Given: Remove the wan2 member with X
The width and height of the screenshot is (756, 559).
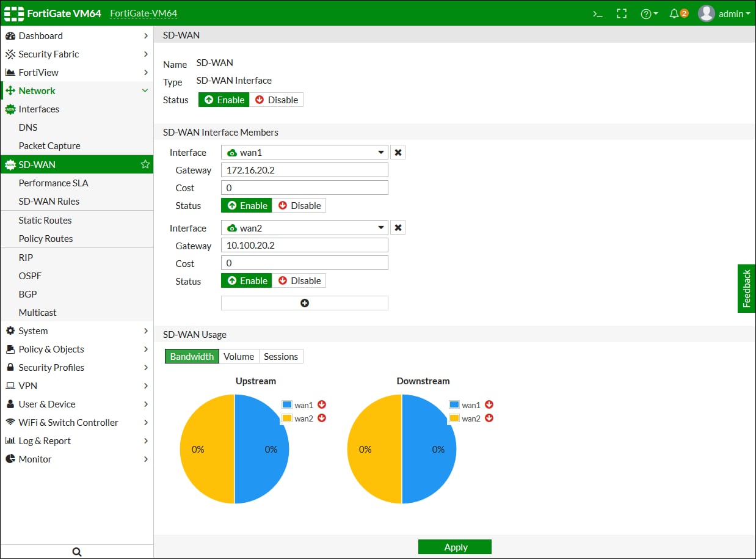Looking at the screenshot, I should 398,228.
